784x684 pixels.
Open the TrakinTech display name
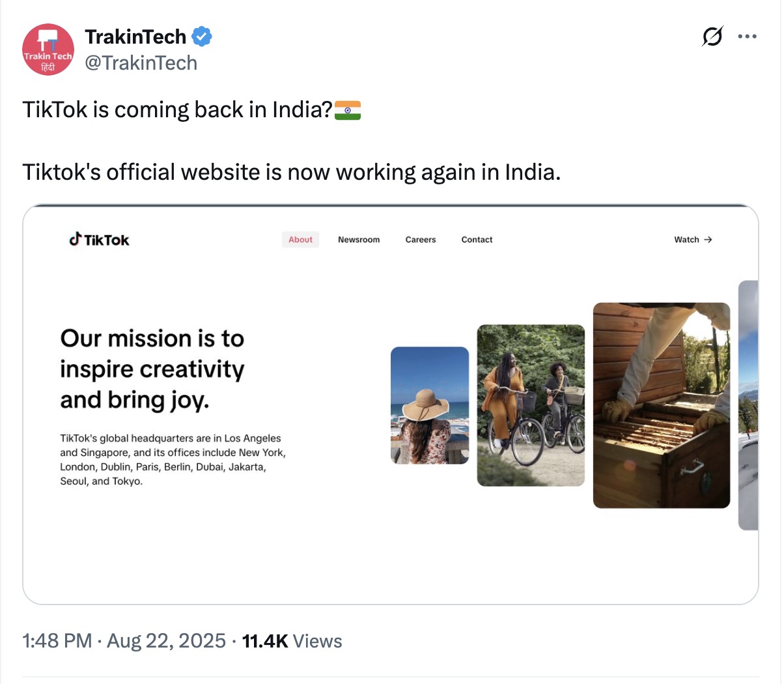point(135,36)
